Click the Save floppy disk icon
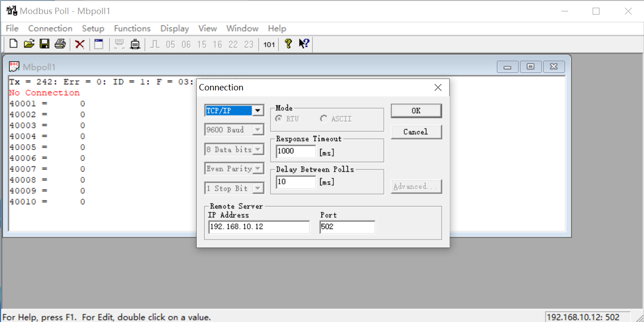The height and width of the screenshot is (322, 644). [45, 44]
